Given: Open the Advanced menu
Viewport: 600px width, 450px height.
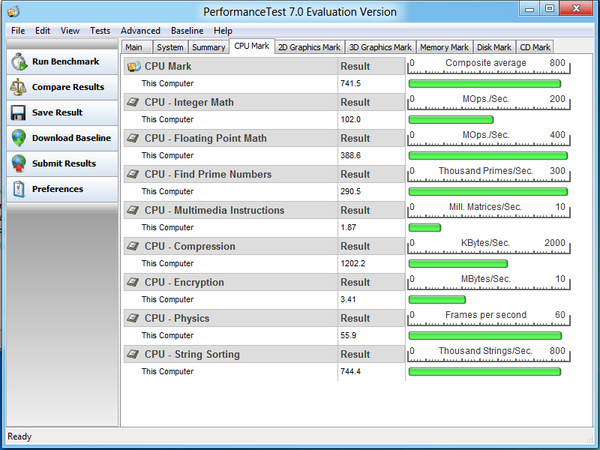Looking at the screenshot, I should click(x=140, y=31).
